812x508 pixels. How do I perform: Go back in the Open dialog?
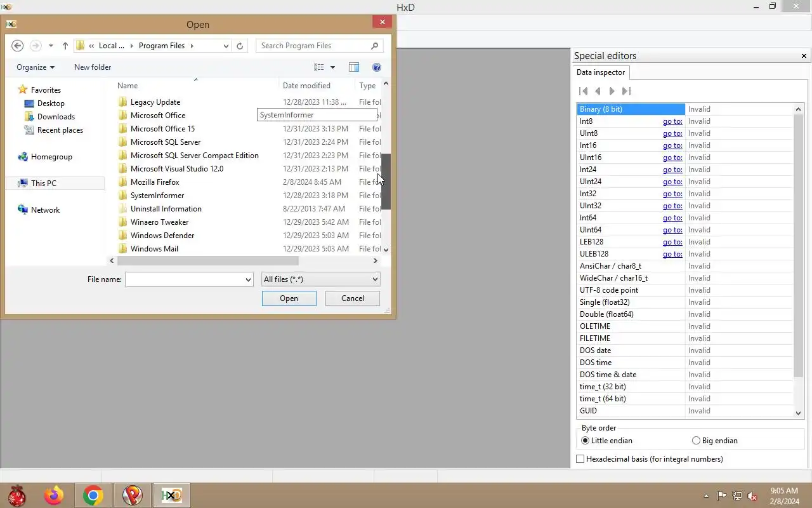[18, 46]
